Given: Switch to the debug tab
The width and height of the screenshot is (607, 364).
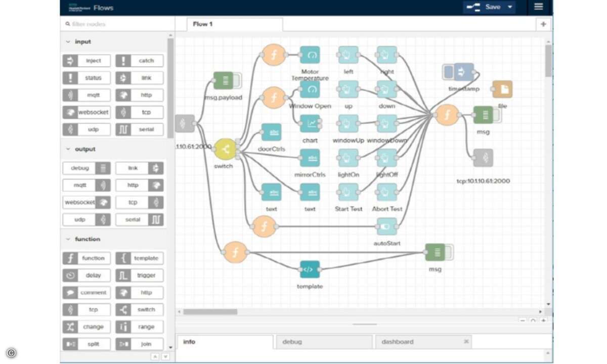Looking at the screenshot, I should click(324, 342).
